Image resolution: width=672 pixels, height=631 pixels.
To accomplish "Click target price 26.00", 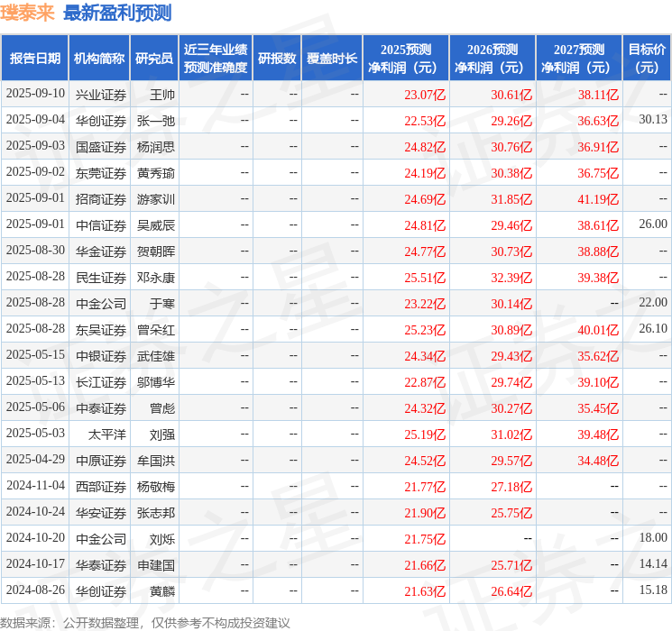I will click(653, 224).
